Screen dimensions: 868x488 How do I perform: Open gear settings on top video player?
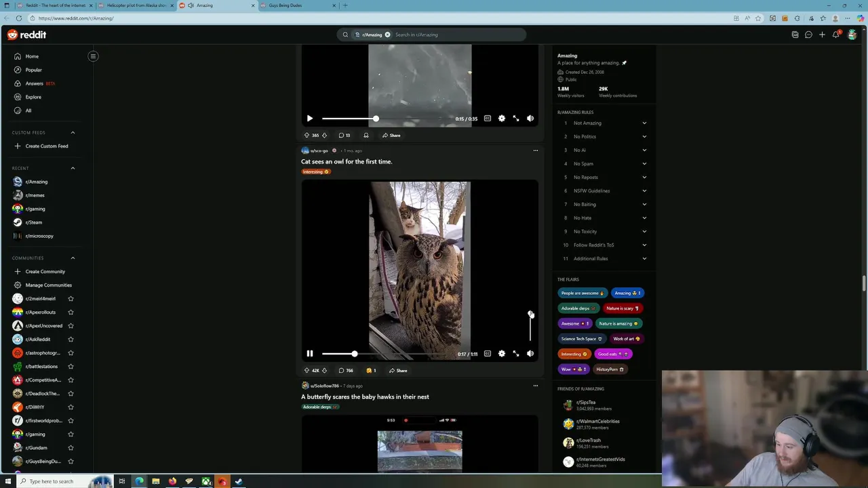pyautogui.click(x=502, y=119)
